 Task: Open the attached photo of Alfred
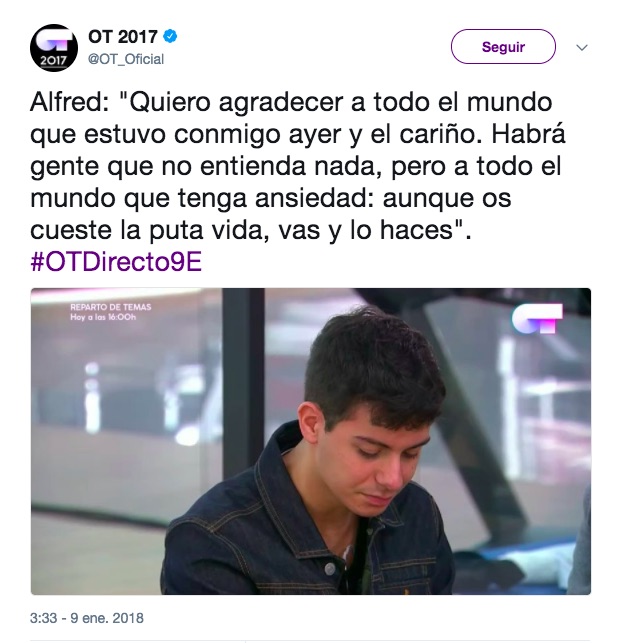point(311,441)
